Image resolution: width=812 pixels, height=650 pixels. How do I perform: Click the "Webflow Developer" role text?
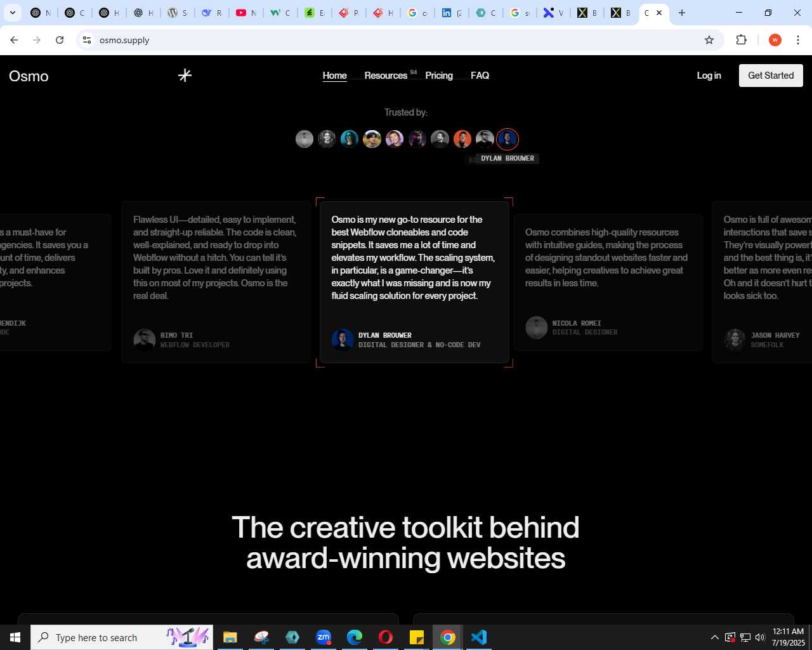click(195, 345)
